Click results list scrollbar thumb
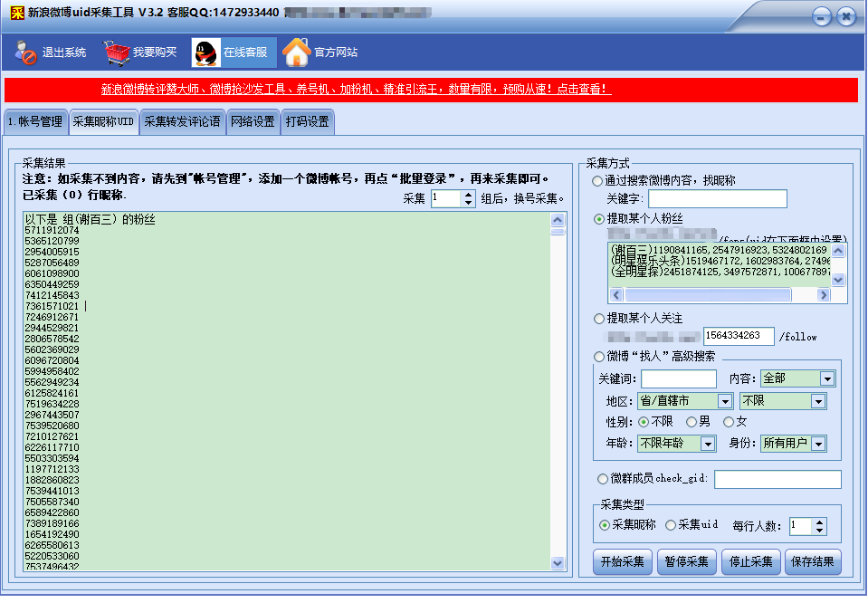 coord(558,232)
